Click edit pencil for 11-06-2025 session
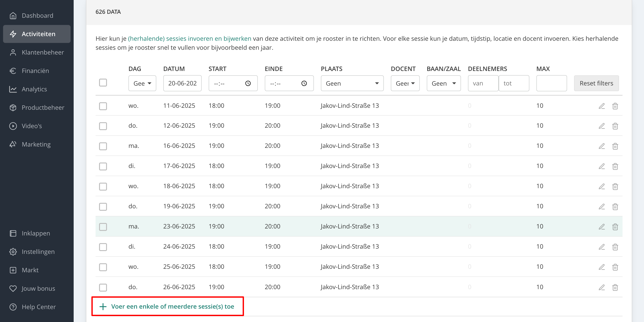This screenshot has height=322, width=644. (x=601, y=106)
